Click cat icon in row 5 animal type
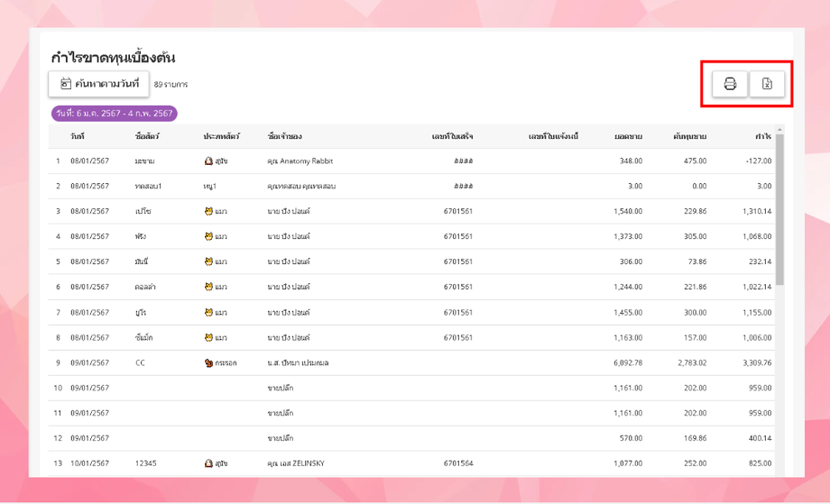The image size is (830, 504). tap(208, 261)
